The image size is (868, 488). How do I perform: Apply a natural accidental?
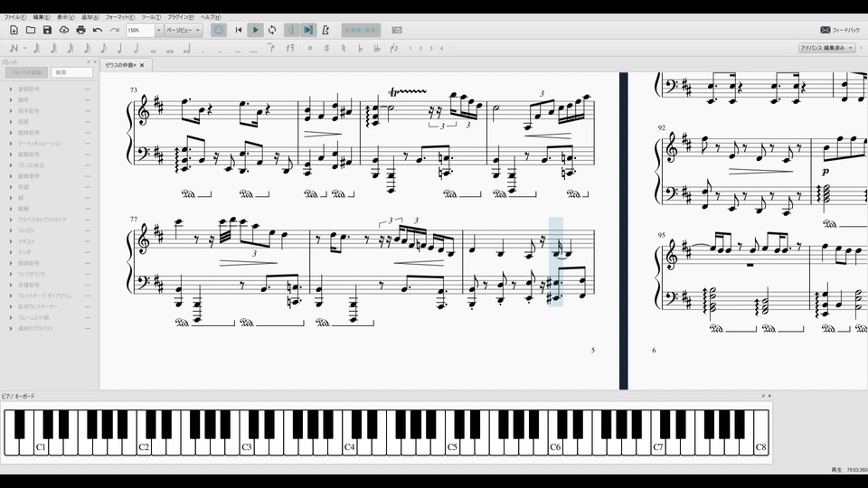pyautogui.click(x=344, y=48)
